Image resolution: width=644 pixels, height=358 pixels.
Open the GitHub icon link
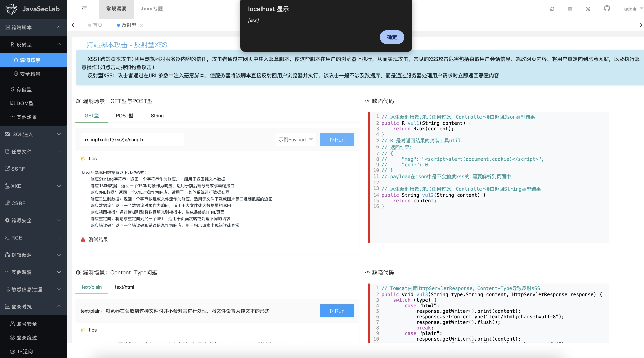click(x=607, y=8)
